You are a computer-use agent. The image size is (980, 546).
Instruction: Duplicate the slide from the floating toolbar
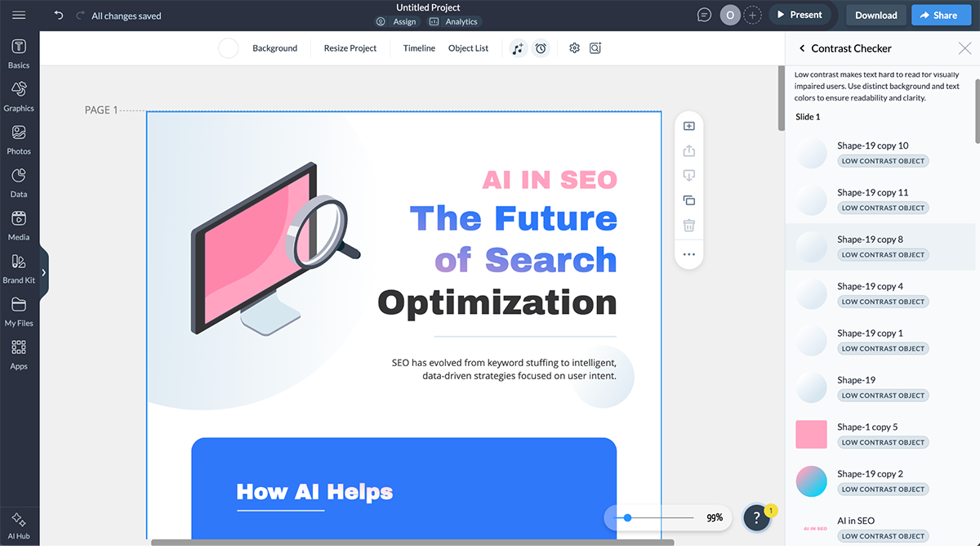[x=688, y=199]
